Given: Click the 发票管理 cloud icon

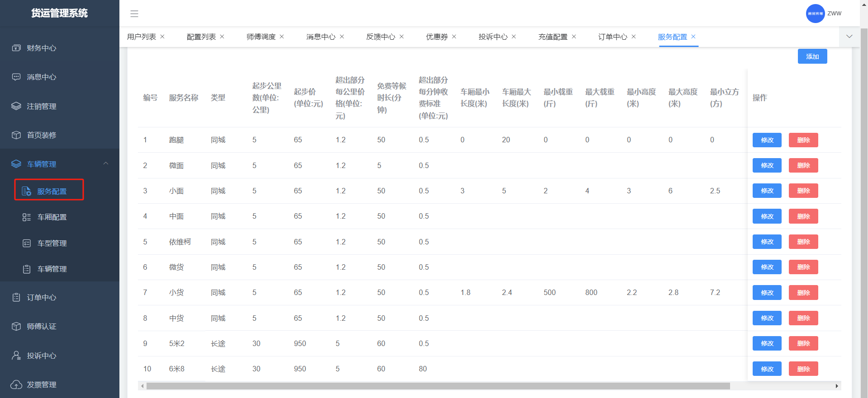Looking at the screenshot, I should click(x=16, y=384).
